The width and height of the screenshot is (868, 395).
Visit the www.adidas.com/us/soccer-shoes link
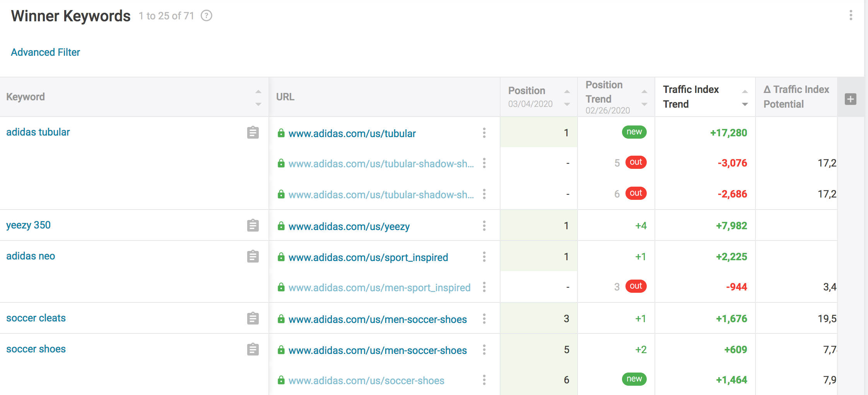[366, 381]
